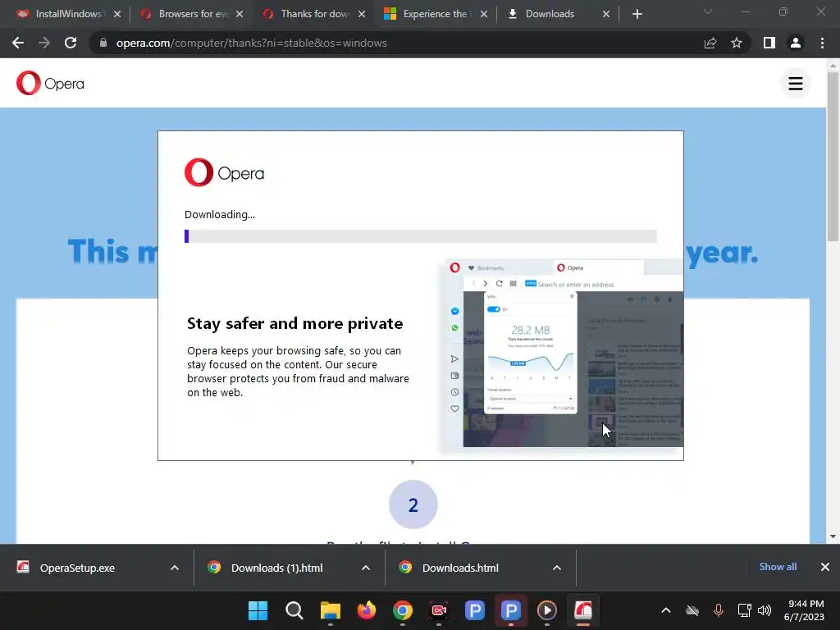Click the microphone tray icon
Screen dimensions: 840x630
(x=719, y=610)
